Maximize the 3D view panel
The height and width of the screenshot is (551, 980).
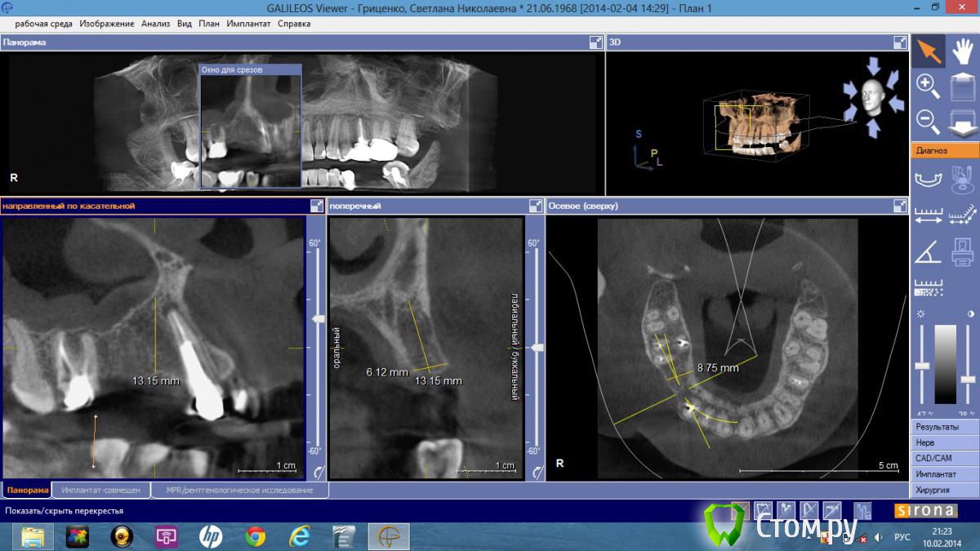coord(900,42)
